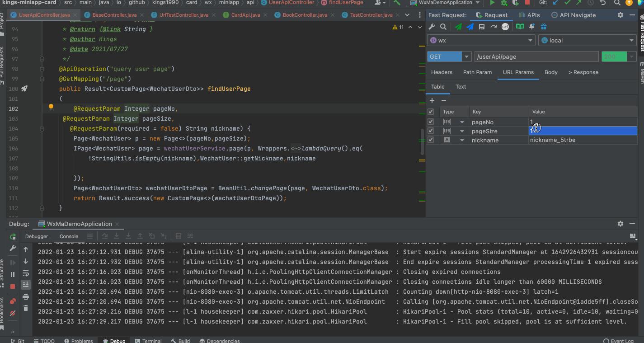Open the green API documentation book icon

[x=520, y=27]
